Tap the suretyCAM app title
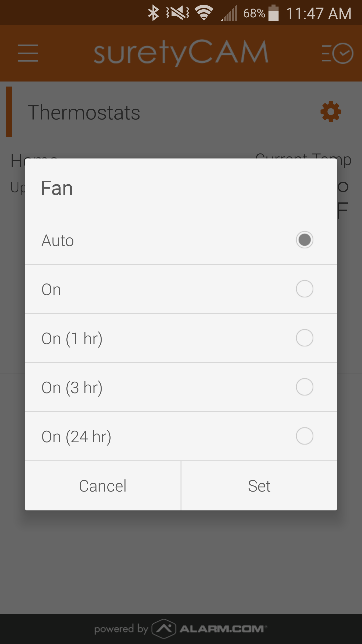Viewport: 362px width, 644px height. [x=181, y=53]
